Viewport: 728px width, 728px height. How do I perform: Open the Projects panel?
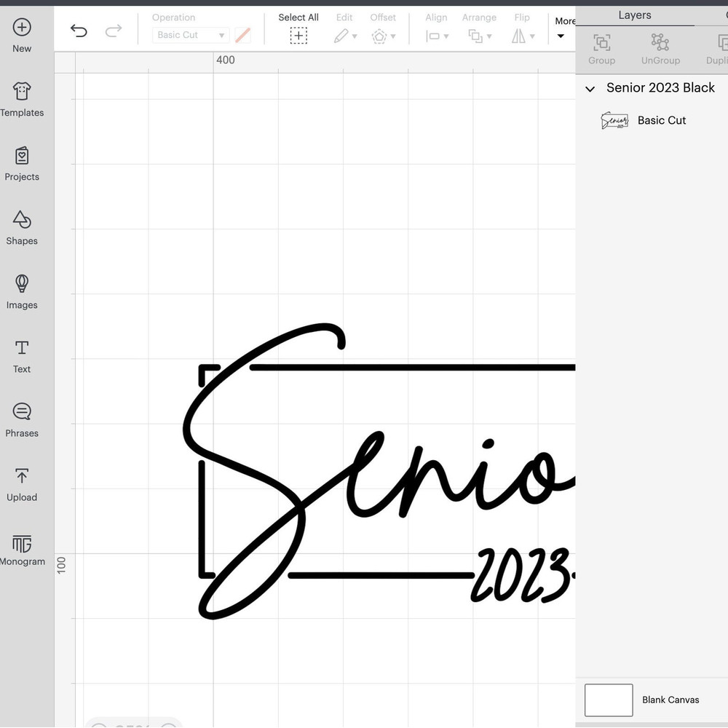[22, 164]
